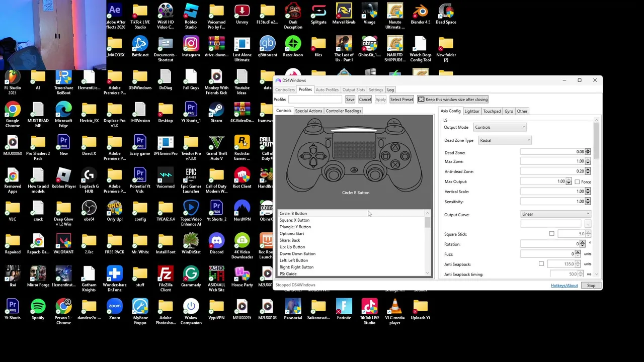Enable the Square Stick checkbox
Viewport: 644px width, 362px height.
point(552,234)
